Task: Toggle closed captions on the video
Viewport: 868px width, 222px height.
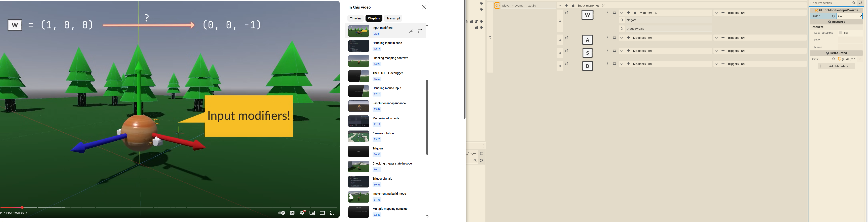Action: [292, 213]
